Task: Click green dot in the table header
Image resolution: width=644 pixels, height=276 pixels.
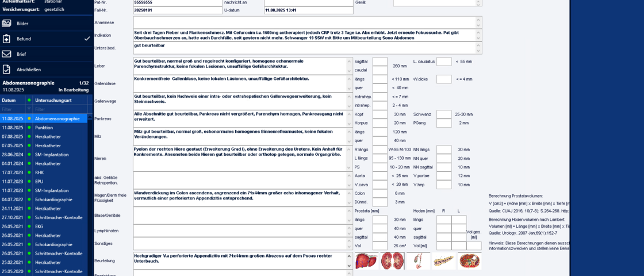Action: [29, 100]
